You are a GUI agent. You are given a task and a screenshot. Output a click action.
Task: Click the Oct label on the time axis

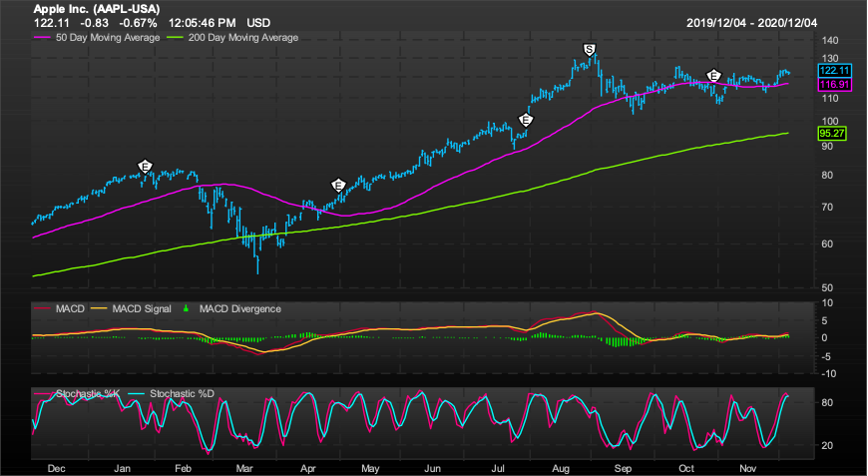pyautogui.click(x=686, y=469)
